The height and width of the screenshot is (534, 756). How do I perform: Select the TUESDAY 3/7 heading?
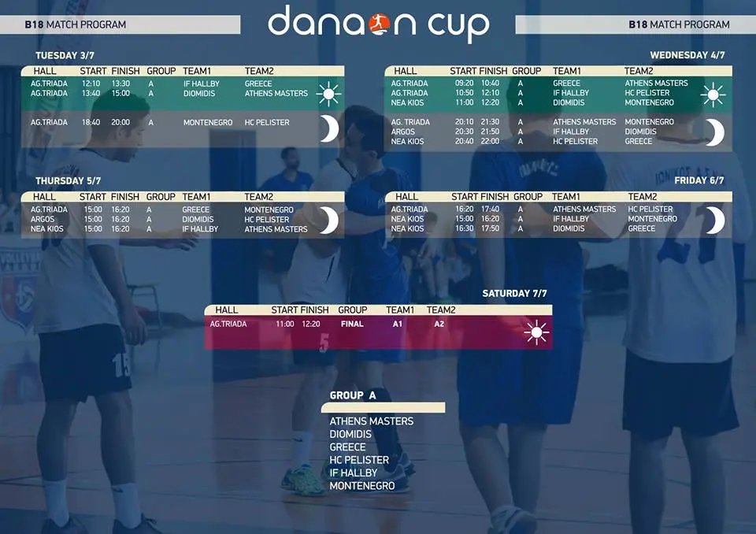[x=65, y=55]
